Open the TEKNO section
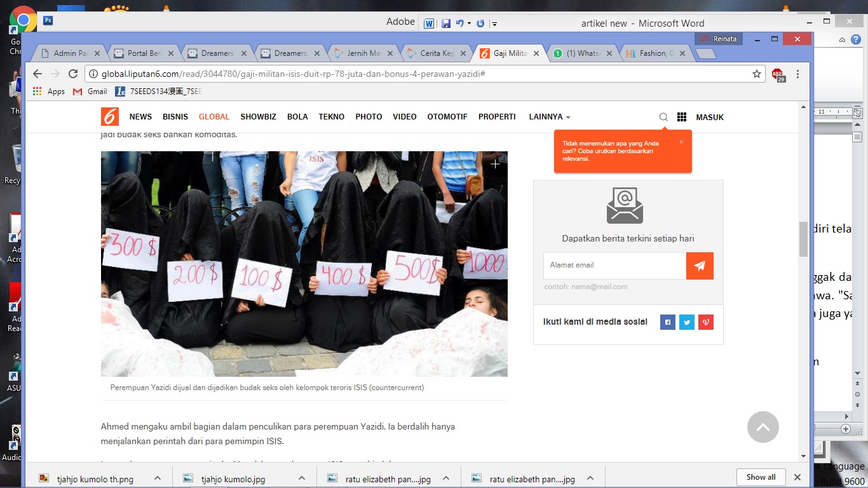The image size is (868, 488). pyautogui.click(x=332, y=117)
